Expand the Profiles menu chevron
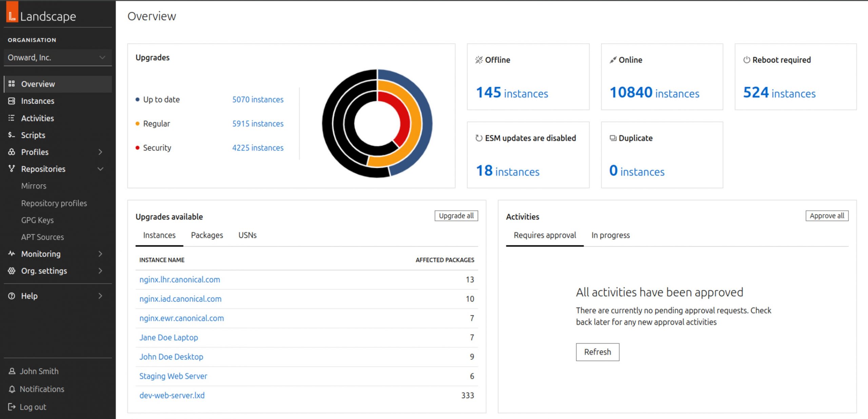868x419 pixels. coord(100,152)
